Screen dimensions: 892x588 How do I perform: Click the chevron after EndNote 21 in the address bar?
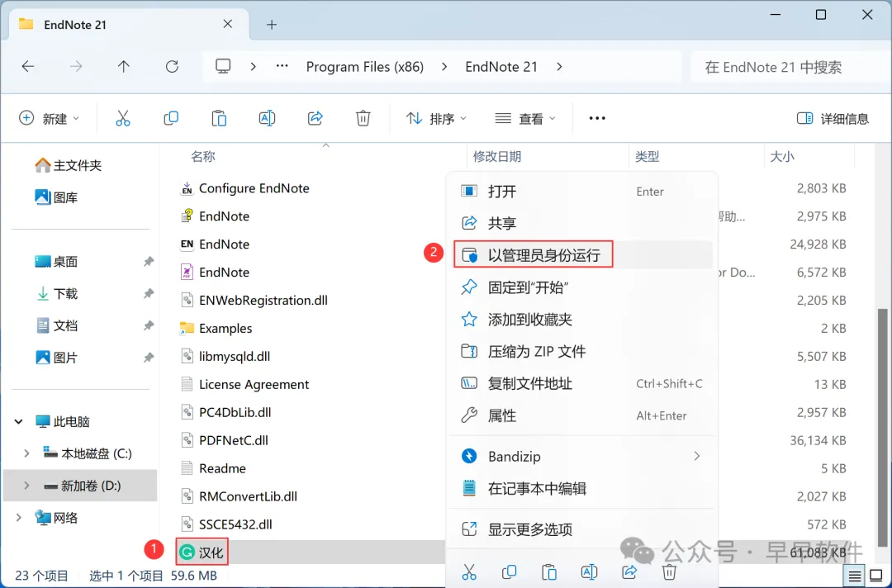pos(560,67)
